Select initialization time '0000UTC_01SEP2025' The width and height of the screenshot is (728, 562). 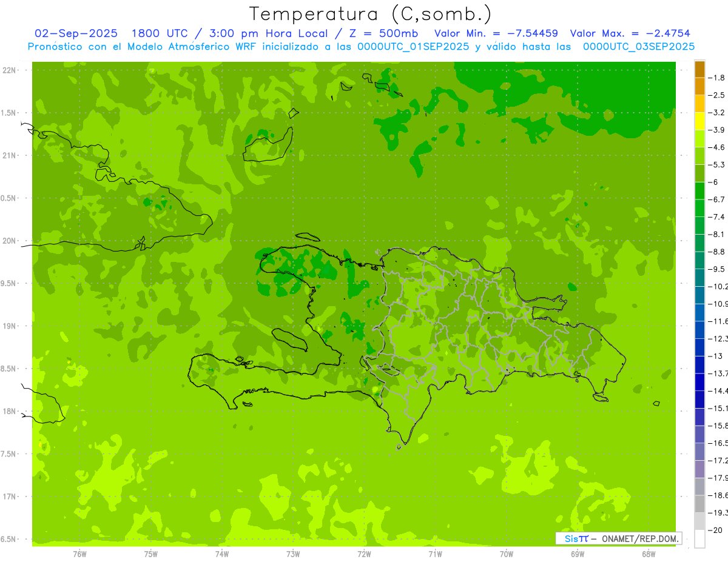414,47
